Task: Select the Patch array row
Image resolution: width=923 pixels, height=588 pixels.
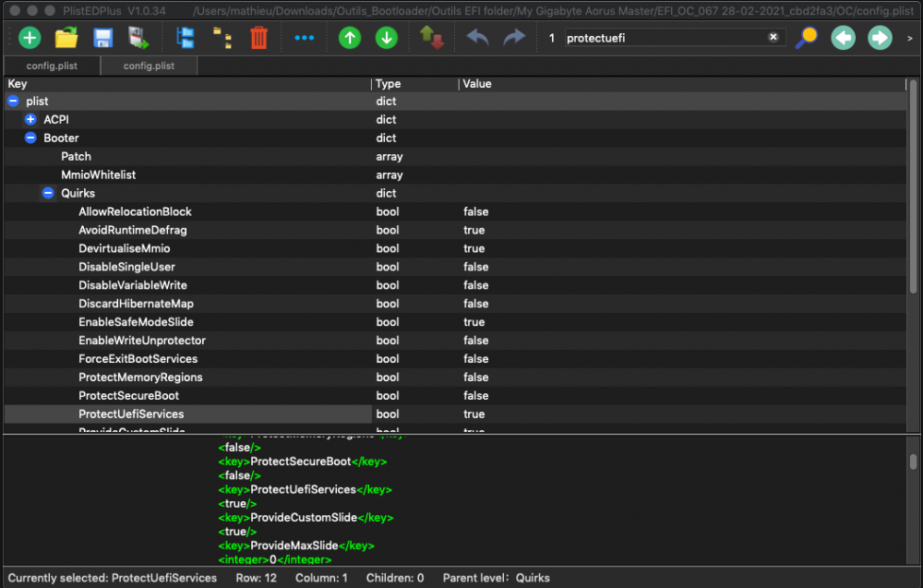Action: click(x=456, y=157)
